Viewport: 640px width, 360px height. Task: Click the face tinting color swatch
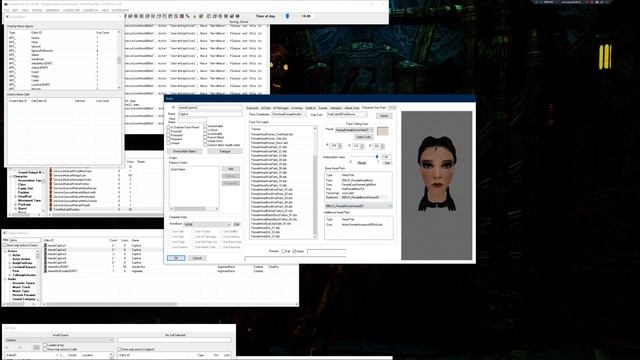[x=382, y=131]
